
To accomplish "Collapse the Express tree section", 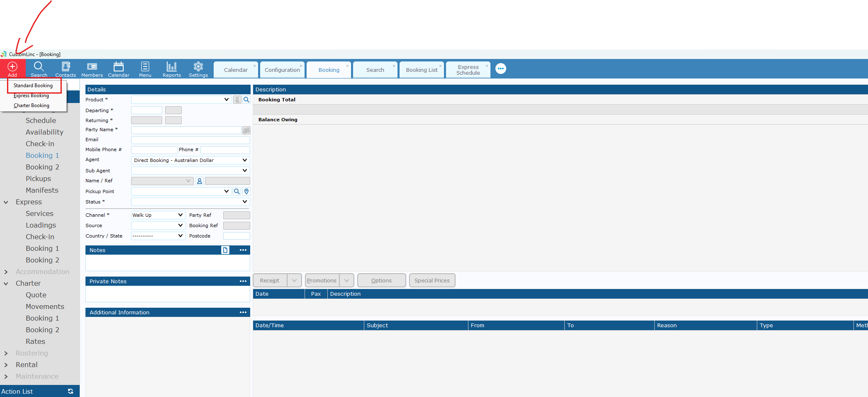I will click(x=6, y=202).
